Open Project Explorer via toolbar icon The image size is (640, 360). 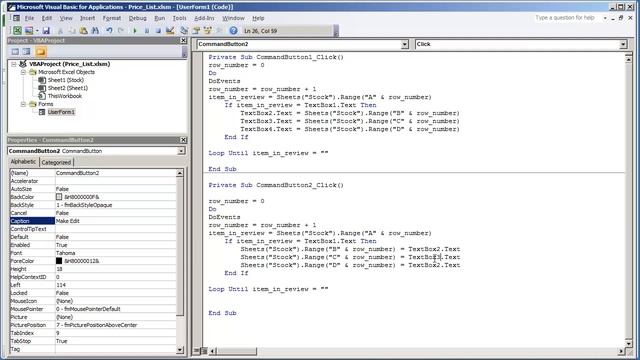click(184, 31)
